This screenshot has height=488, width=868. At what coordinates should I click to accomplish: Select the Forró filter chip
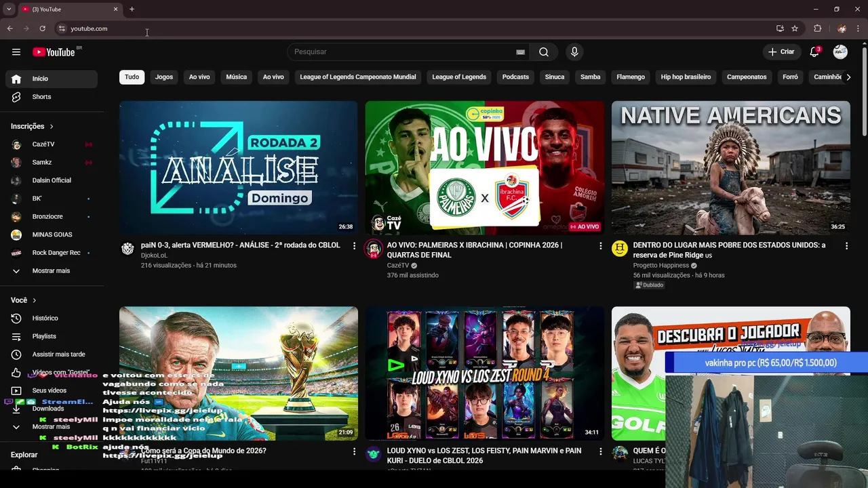point(791,77)
